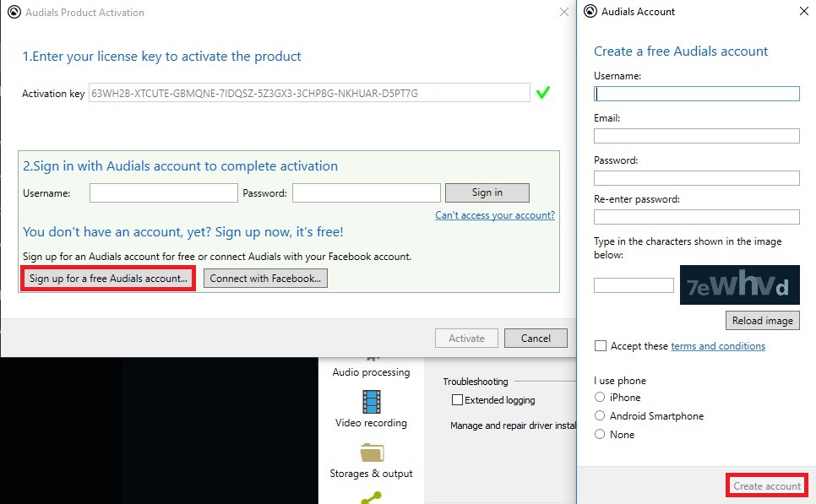Select the iPhone radio button
Image resolution: width=816 pixels, height=504 pixels.
click(600, 397)
